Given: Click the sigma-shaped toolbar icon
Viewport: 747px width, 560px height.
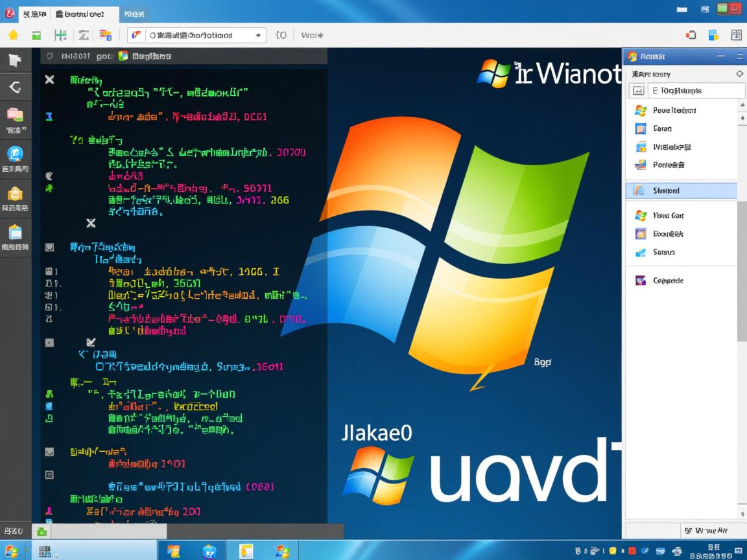Looking at the screenshot, I should point(84,35).
